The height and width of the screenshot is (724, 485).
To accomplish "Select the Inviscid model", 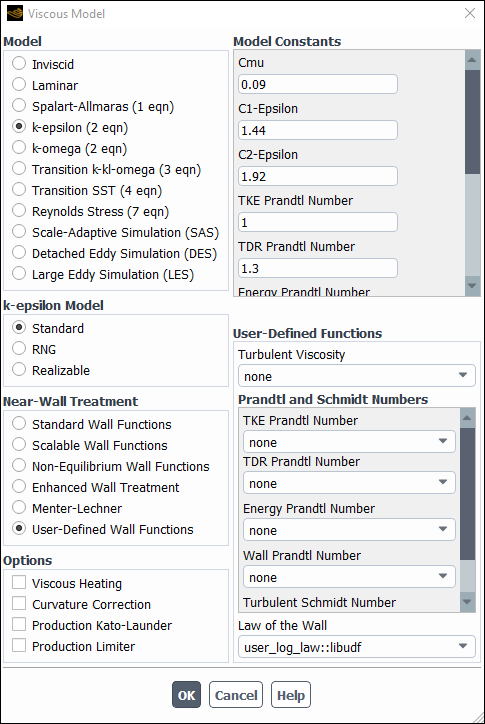I will [19, 63].
